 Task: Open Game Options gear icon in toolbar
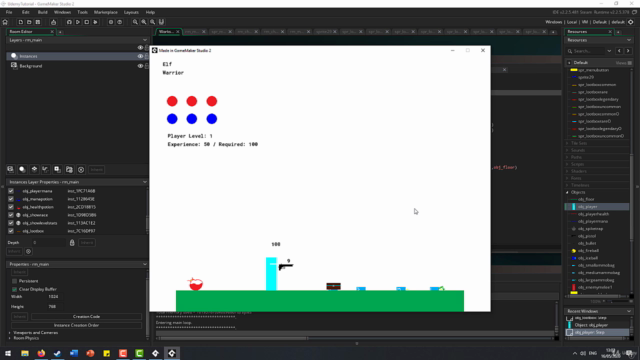pyautogui.click(x=111, y=22)
